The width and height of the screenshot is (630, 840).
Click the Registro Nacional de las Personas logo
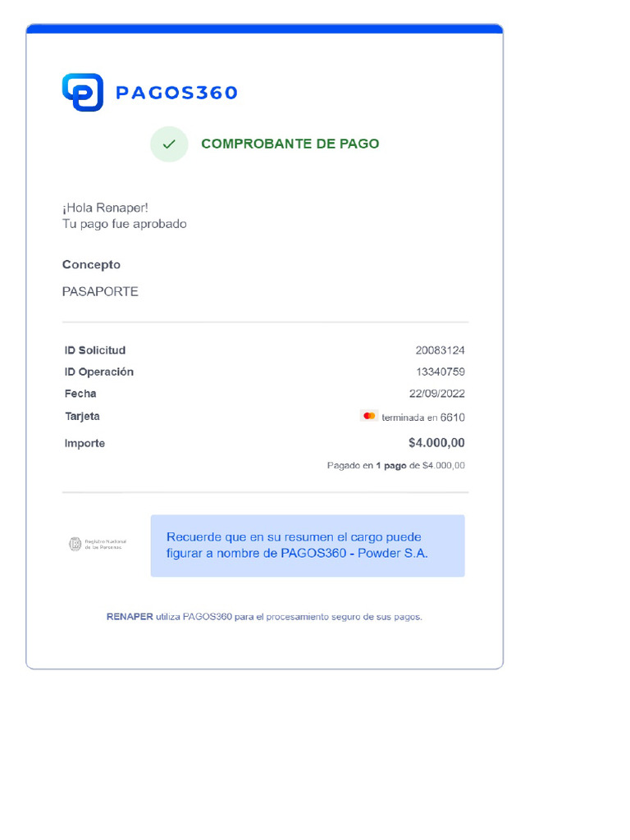tap(98, 544)
